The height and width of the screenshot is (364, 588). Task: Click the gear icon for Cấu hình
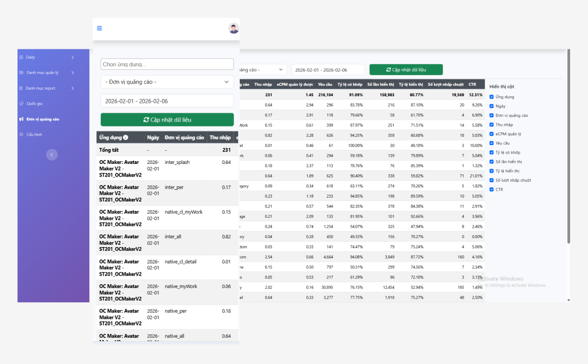coord(21,135)
